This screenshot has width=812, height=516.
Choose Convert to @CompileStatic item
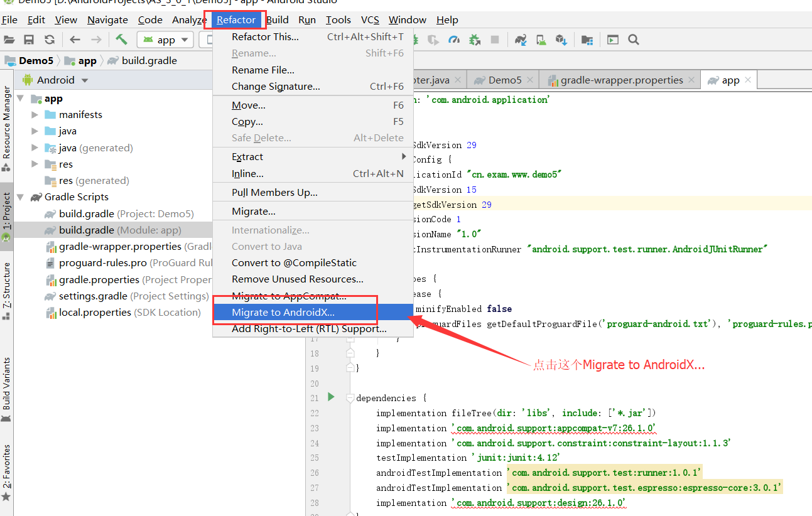click(313, 262)
